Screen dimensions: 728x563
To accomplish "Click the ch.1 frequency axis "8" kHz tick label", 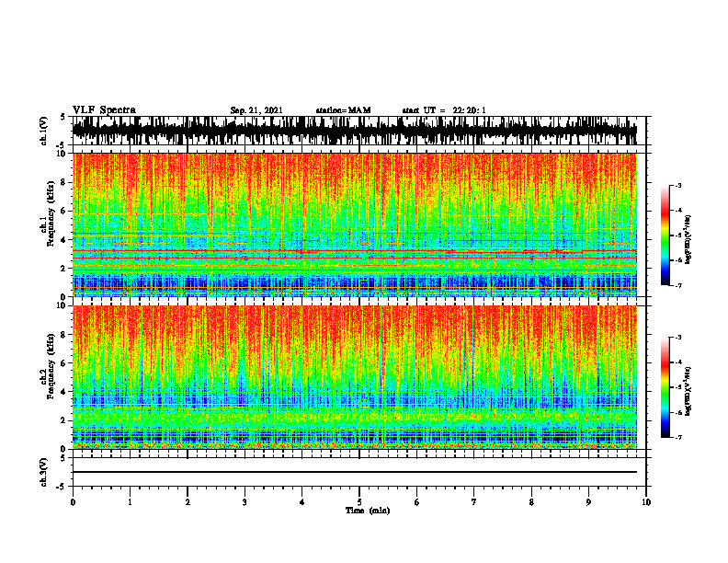I will [64, 182].
